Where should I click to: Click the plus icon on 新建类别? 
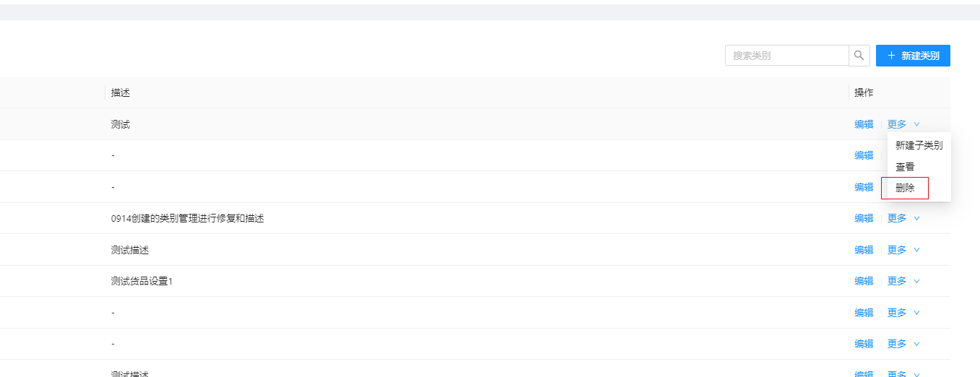[x=891, y=56]
